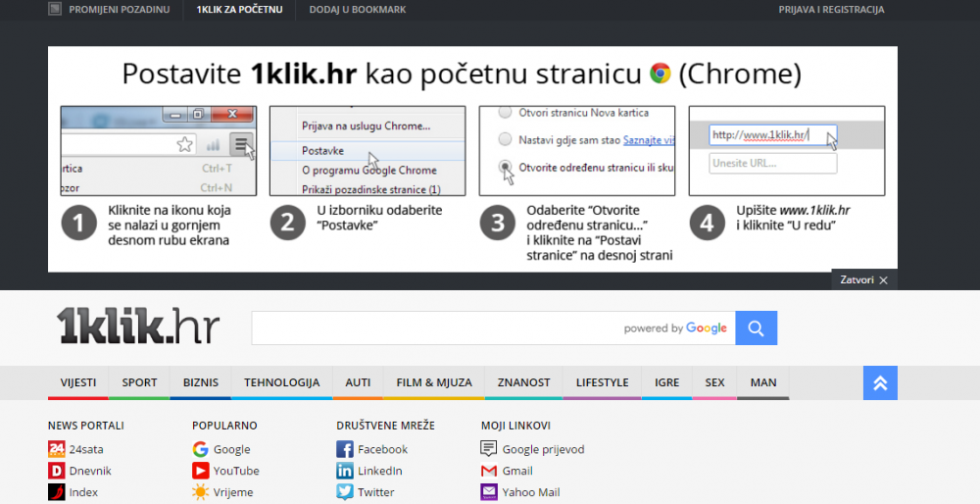Click Dodaj u bookmark in top bar
The height and width of the screenshot is (504, 980).
pos(358,10)
